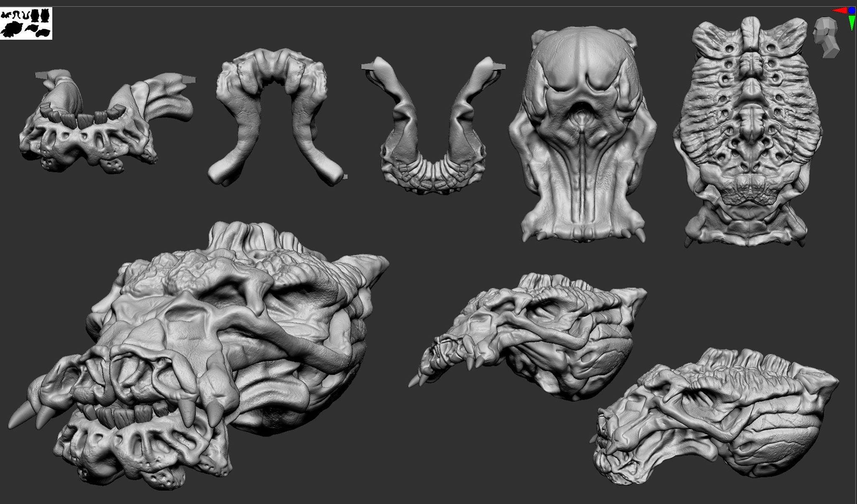The width and height of the screenshot is (857, 504).
Task: Select the lower jaw model with teeth
Action: pyautogui.click(x=107, y=121)
